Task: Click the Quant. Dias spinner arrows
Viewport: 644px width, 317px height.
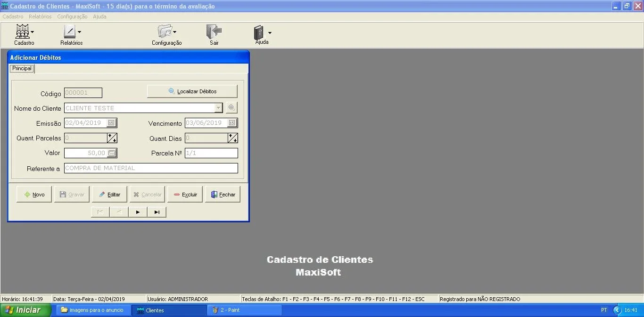Action: click(232, 138)
